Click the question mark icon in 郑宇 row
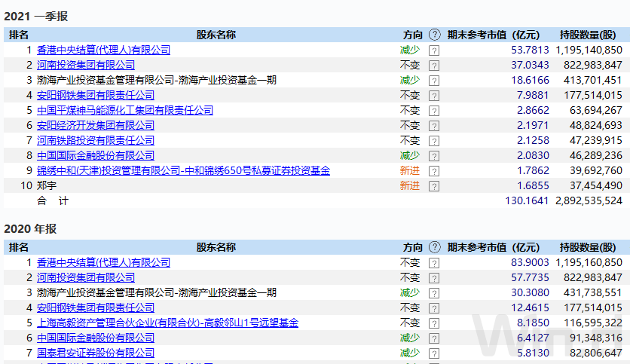The image size is (630, 364). point(434,186)
